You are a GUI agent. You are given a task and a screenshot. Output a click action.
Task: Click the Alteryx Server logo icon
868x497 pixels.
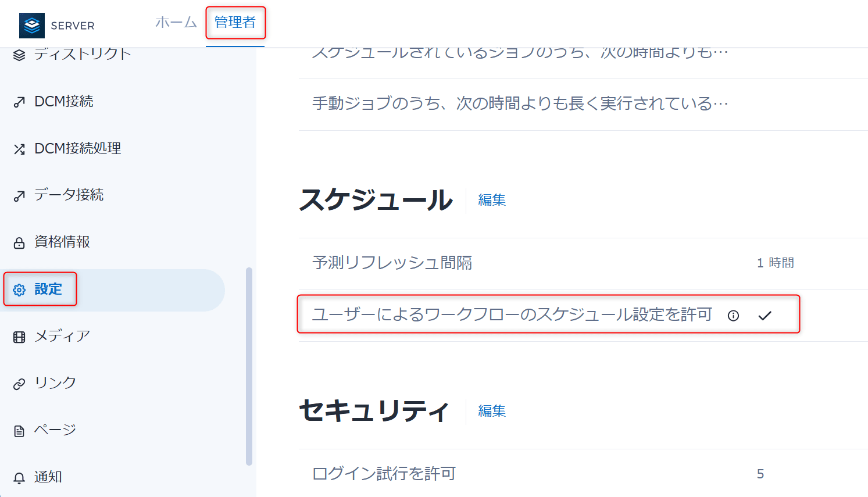pos(32,26)
